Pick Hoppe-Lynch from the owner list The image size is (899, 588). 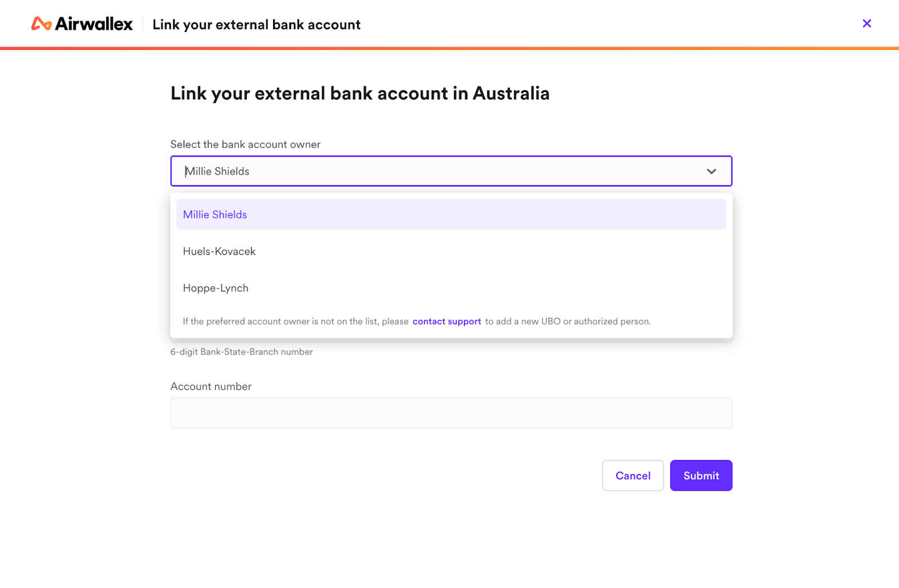coord(215,288)
